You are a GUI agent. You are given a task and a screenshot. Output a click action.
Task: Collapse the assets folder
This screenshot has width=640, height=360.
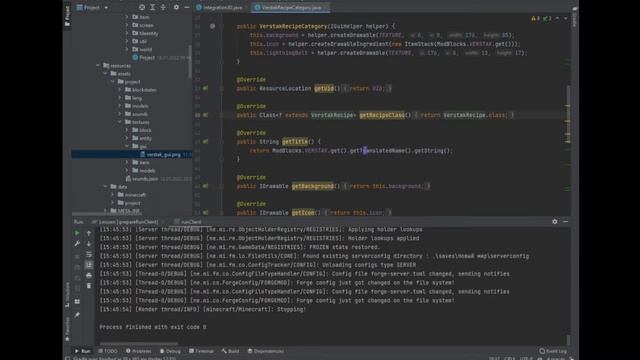click(105, 73)
